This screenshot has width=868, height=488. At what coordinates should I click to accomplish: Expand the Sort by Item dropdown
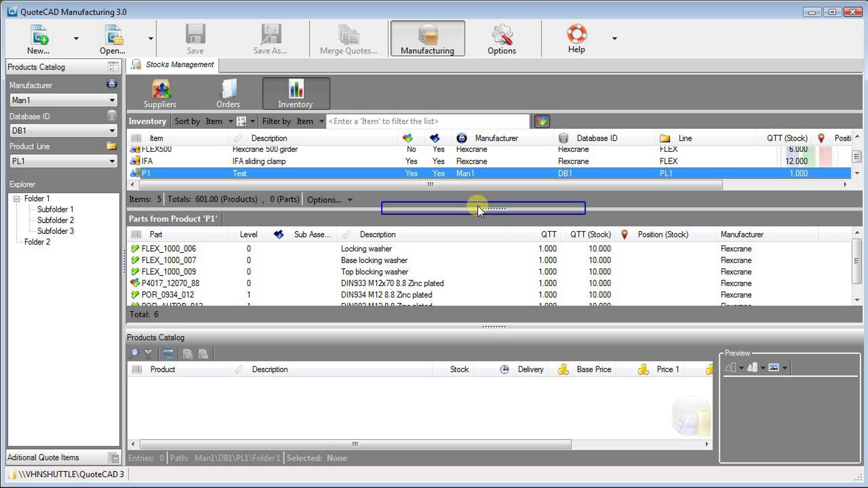point(230,121)
